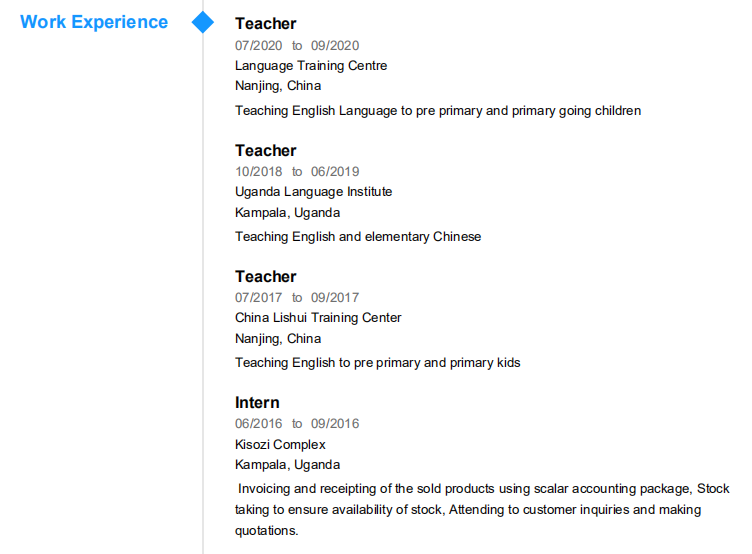Select the China Lishui Training Center employer name

[318, 318]
